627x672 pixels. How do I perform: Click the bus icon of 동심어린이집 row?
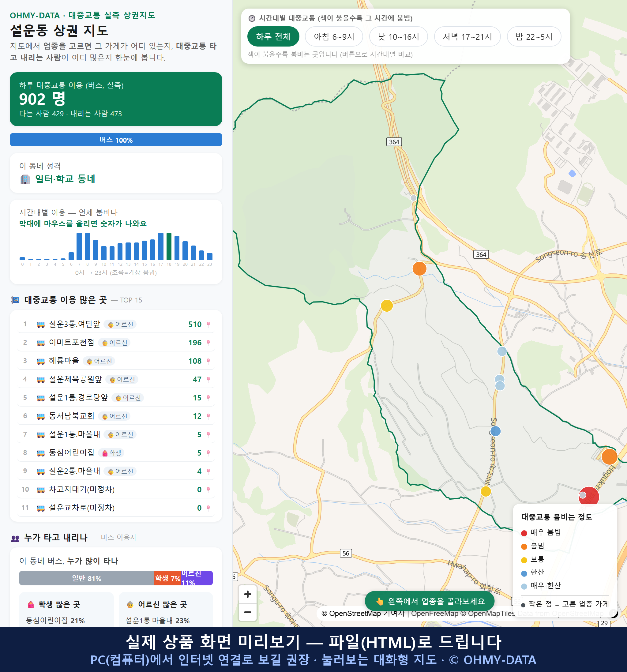(40, 453)
